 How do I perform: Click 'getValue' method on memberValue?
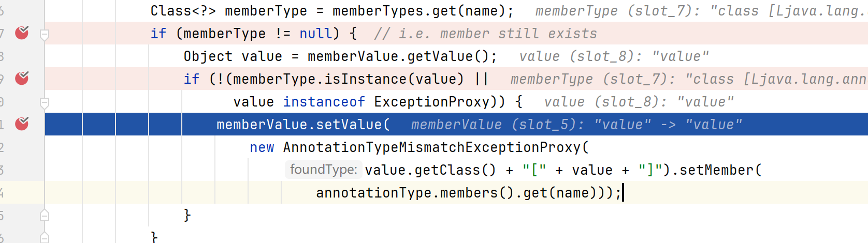(x=440, y=56)
